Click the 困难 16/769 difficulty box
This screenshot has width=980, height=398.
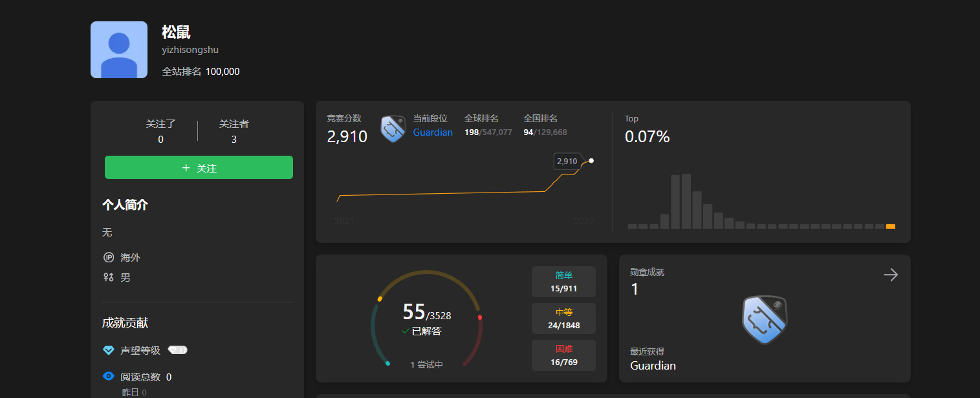pos(563,355)
